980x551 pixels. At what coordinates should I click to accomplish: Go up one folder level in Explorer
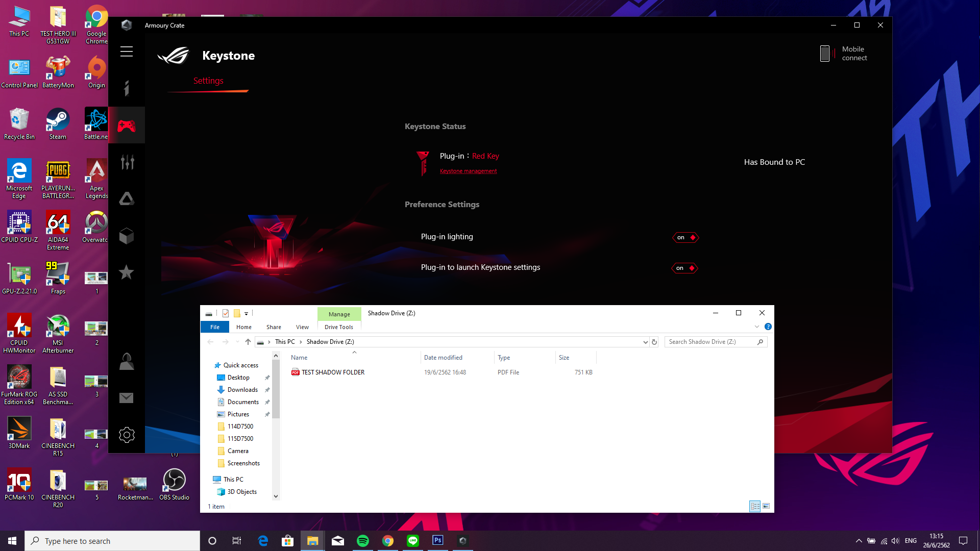248,342
